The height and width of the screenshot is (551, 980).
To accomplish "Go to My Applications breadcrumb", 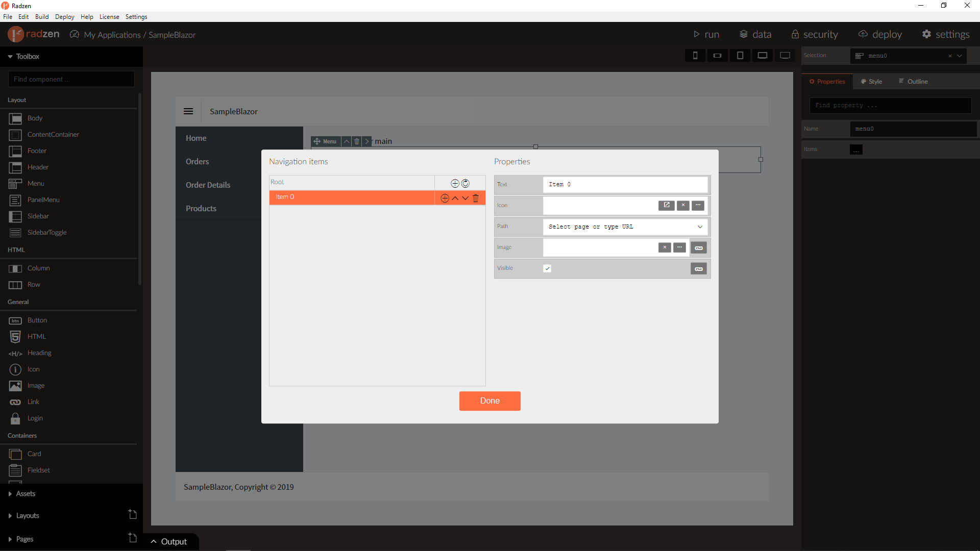I will pyautogui.click(x=112, y=35).
